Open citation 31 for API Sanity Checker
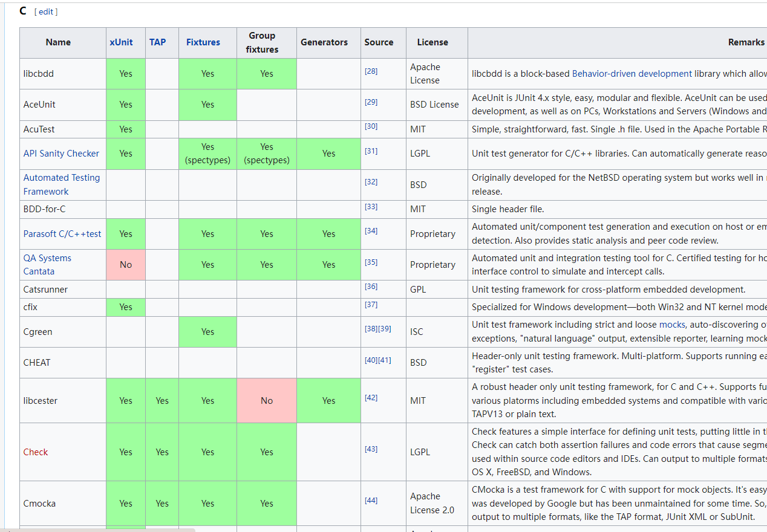Image resolution: width=767 pixels, height=532 pixels. click(371, 151)
